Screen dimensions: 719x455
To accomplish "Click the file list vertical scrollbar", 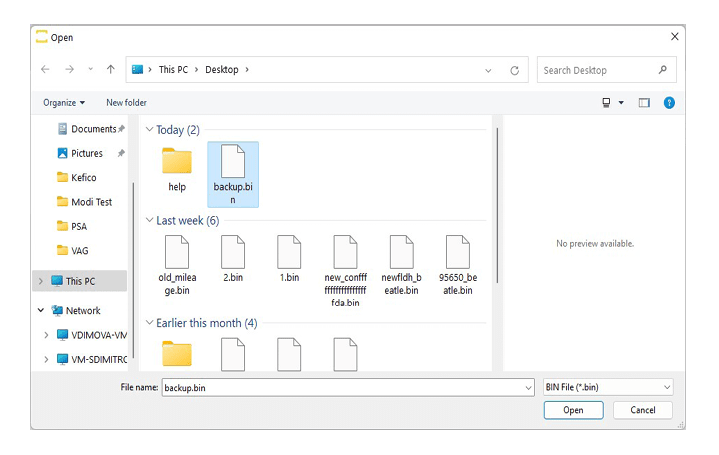I will coord(496,200).
